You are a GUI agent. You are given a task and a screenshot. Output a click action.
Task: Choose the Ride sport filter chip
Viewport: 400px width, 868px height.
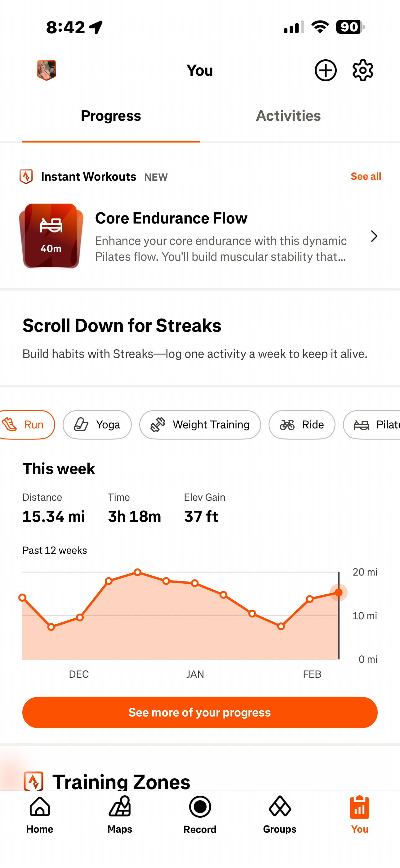coord(302,425)
